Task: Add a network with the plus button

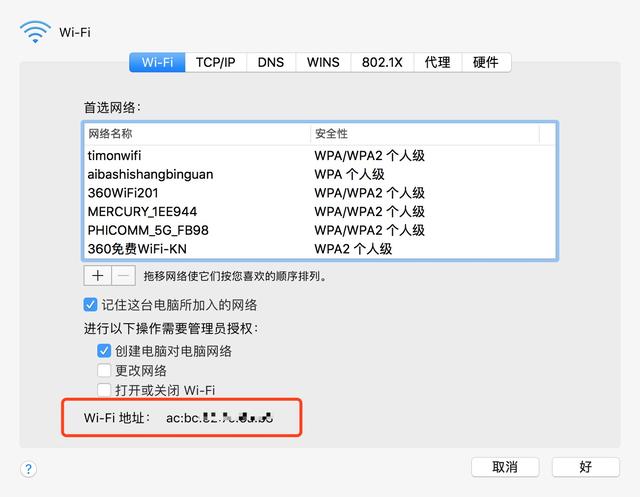Action: click(x=97, y=276)
